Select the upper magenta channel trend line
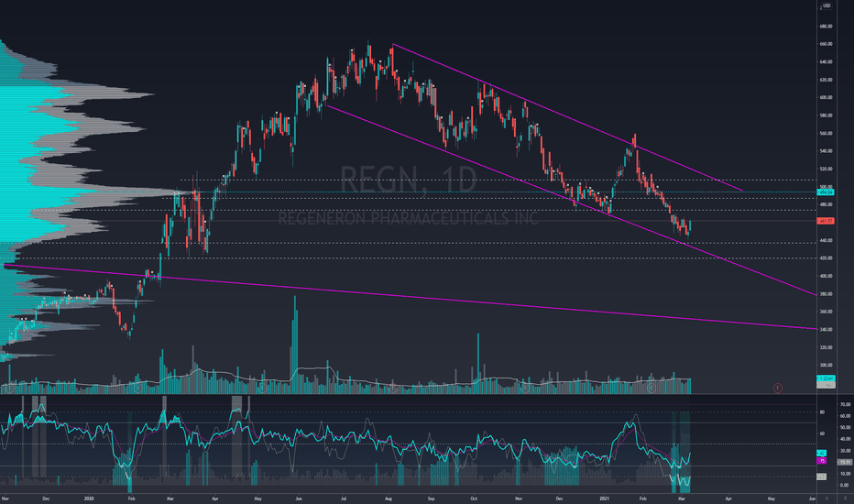 566,116
